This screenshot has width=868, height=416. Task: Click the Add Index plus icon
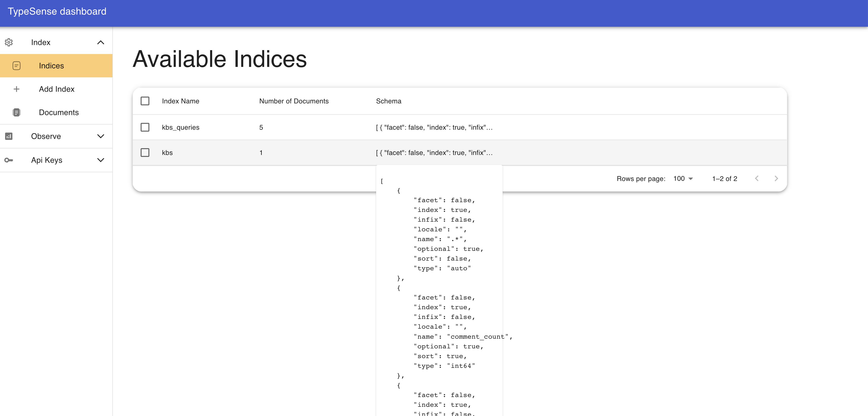click(16, 89)
